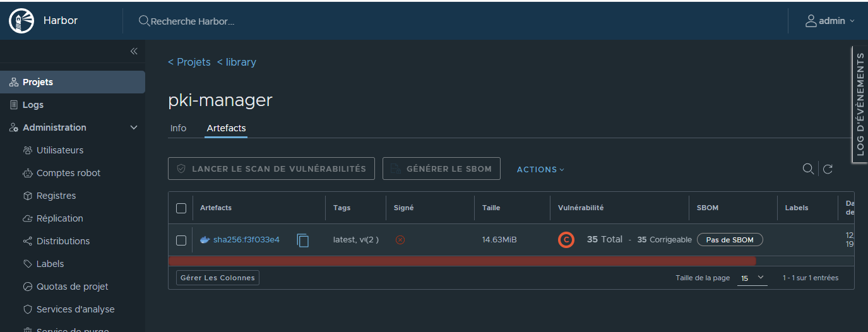Open the Actions dropdown menu
Screen dimensions: 868x332
coord(540,169)
